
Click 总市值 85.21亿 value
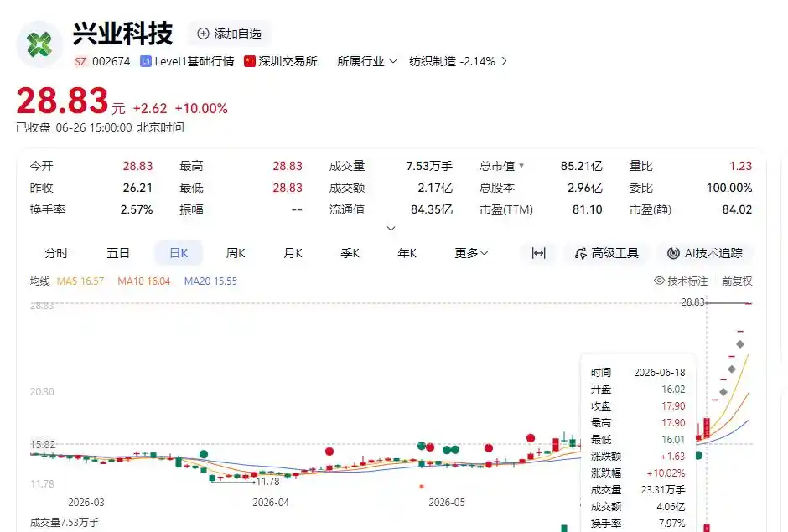581,166
